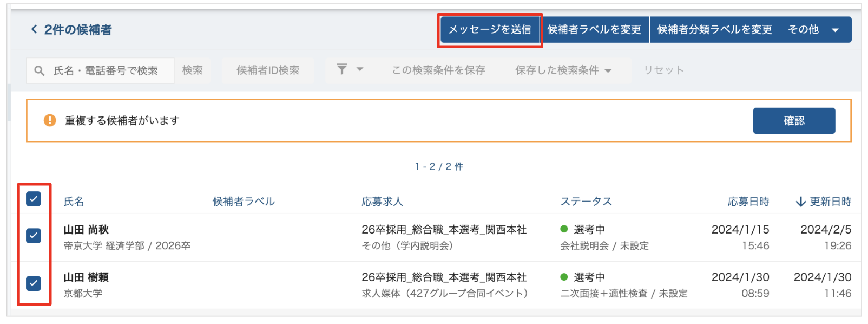
Task: Select 候補者分類ラベルを変更 option
Action: (714, 30)
